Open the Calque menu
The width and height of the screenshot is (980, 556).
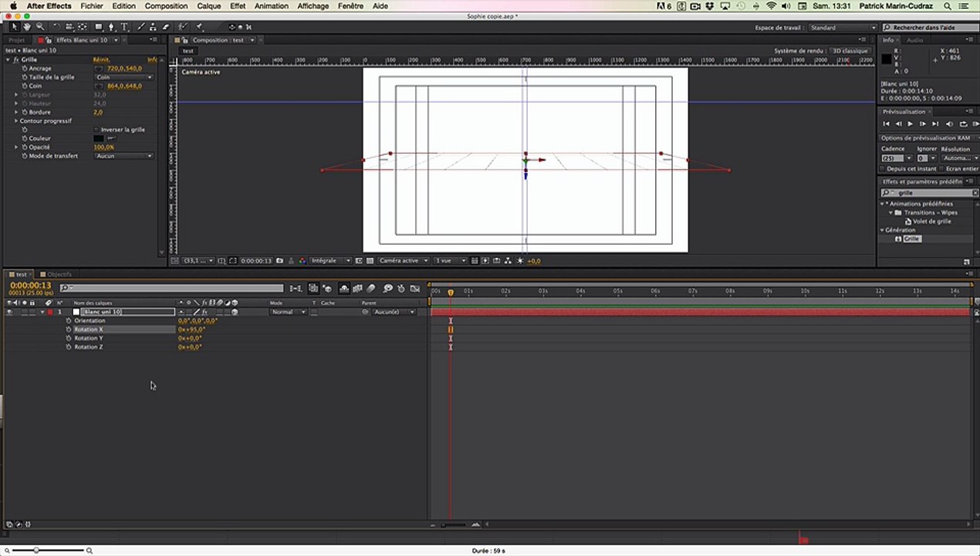pos(208,6)
